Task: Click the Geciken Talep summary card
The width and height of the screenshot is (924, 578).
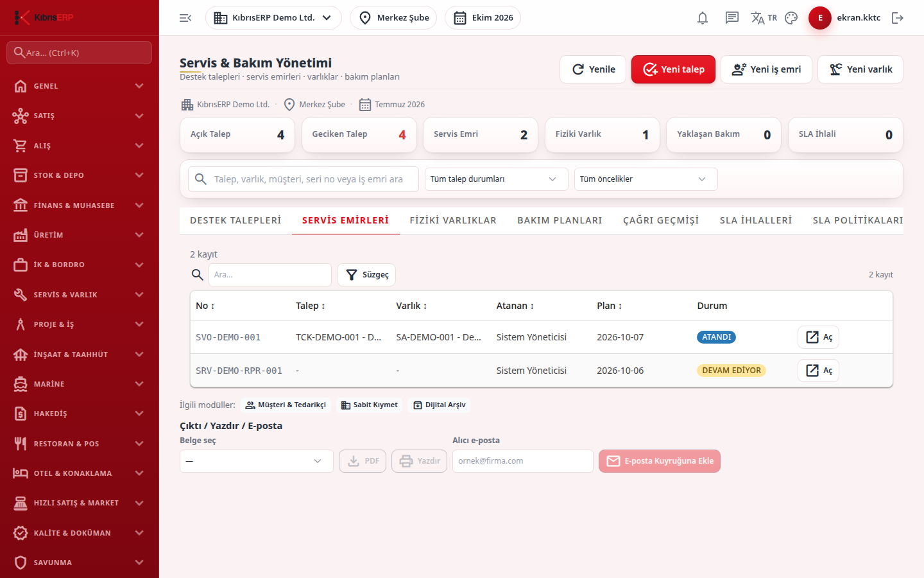Action: 359,135
